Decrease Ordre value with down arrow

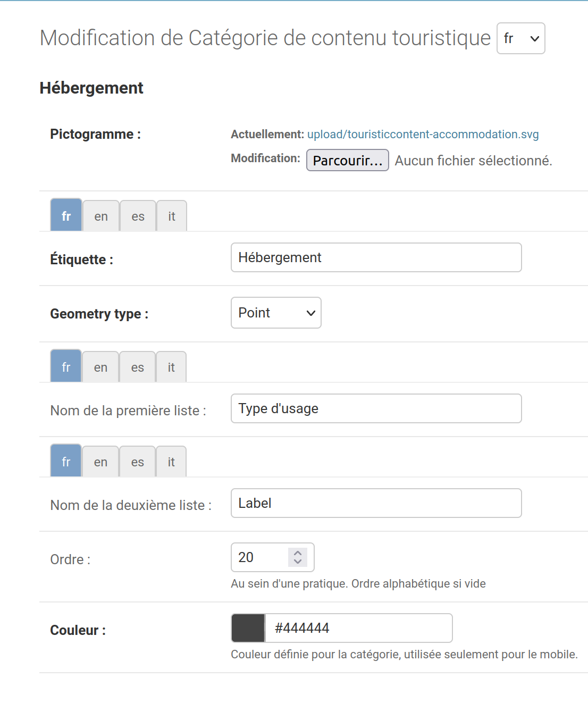(298, 562)
